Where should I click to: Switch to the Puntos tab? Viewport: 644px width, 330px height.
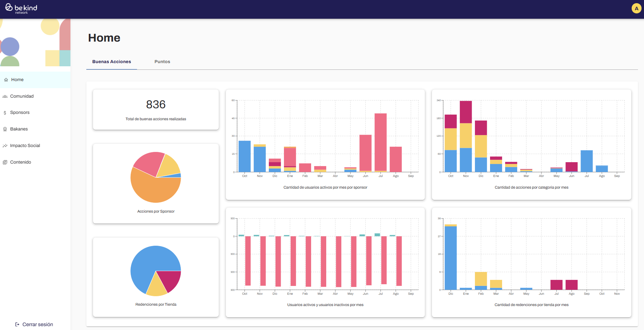coord(162,62)
